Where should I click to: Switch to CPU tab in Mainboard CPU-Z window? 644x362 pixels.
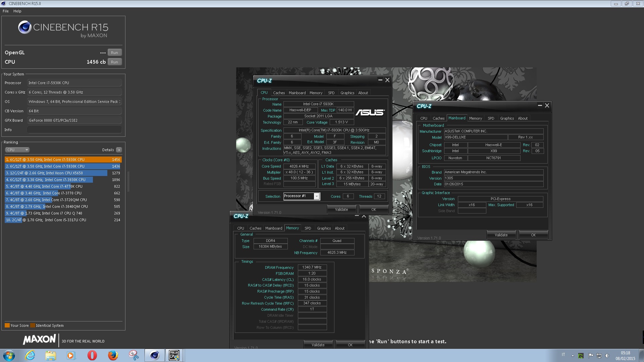click(424, 118)
